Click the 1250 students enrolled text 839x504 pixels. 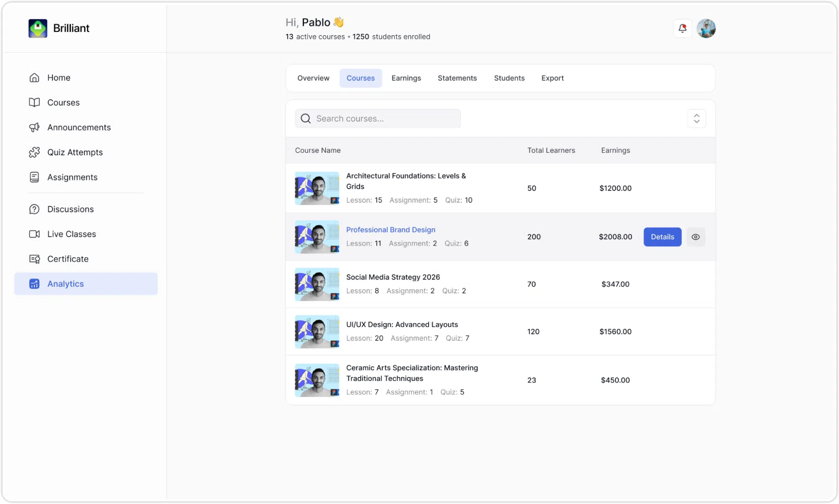click(x=391, y=37)
